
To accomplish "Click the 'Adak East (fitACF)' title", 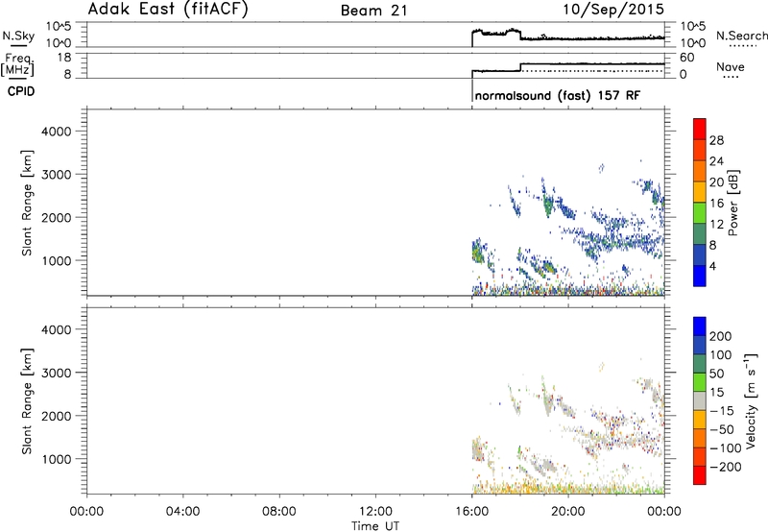I will [167, 9].
